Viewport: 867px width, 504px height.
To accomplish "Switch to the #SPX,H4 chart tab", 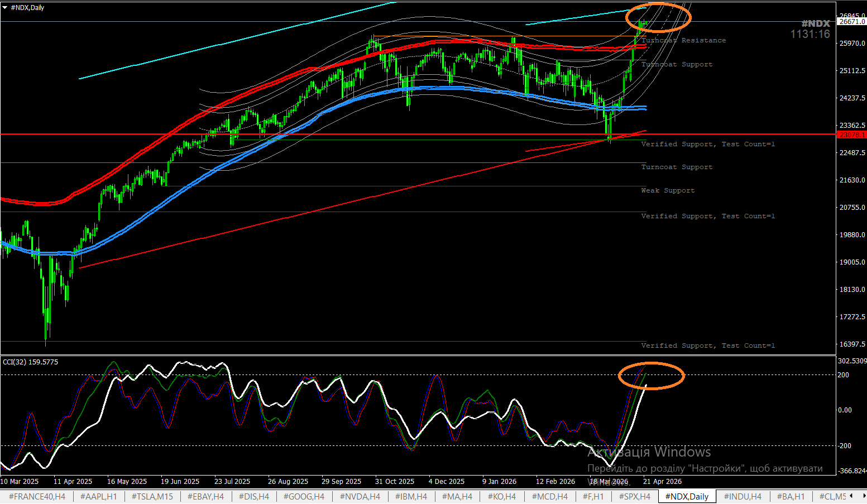I will (x=634, y=496).
